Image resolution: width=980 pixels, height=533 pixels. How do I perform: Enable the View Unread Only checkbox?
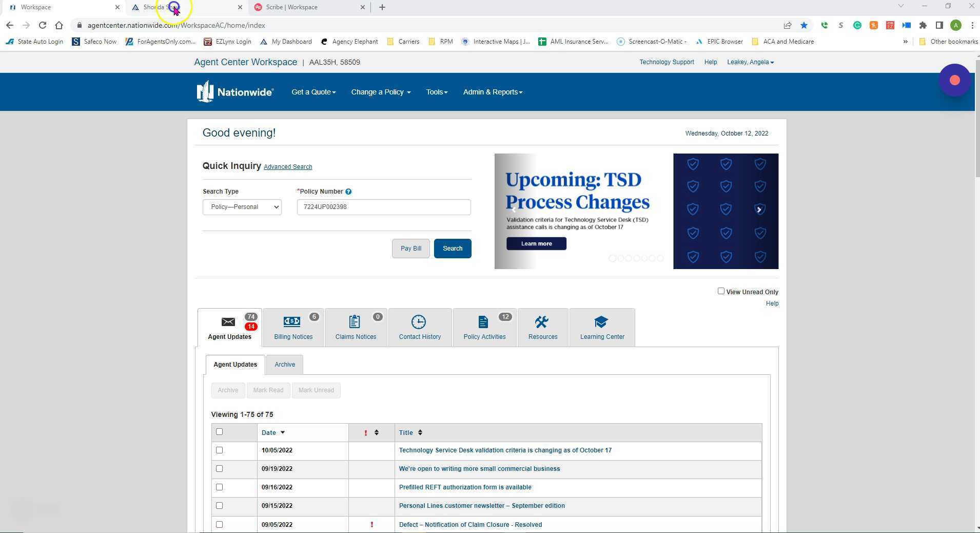point(721,291)
